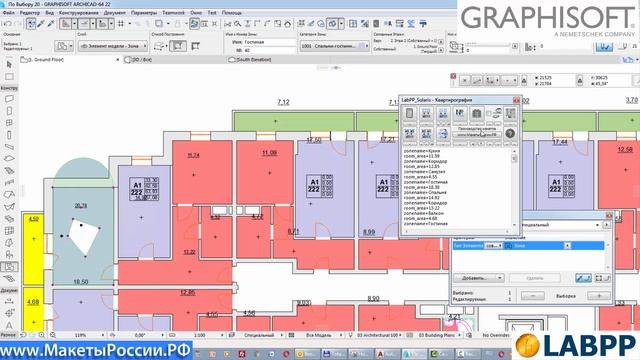Screen dimensions: 640x360
Task: Switch to the South Elevation tab
Action: 250,60
